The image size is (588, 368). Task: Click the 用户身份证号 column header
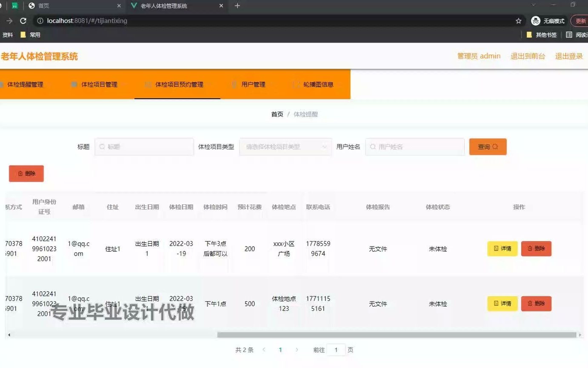click(x=44, y=207)
